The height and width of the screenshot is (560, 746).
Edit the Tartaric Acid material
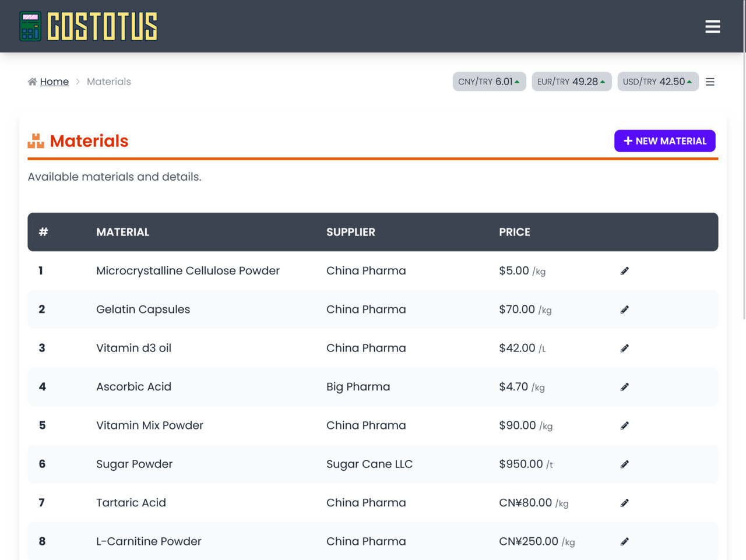[x=624, y=503]
